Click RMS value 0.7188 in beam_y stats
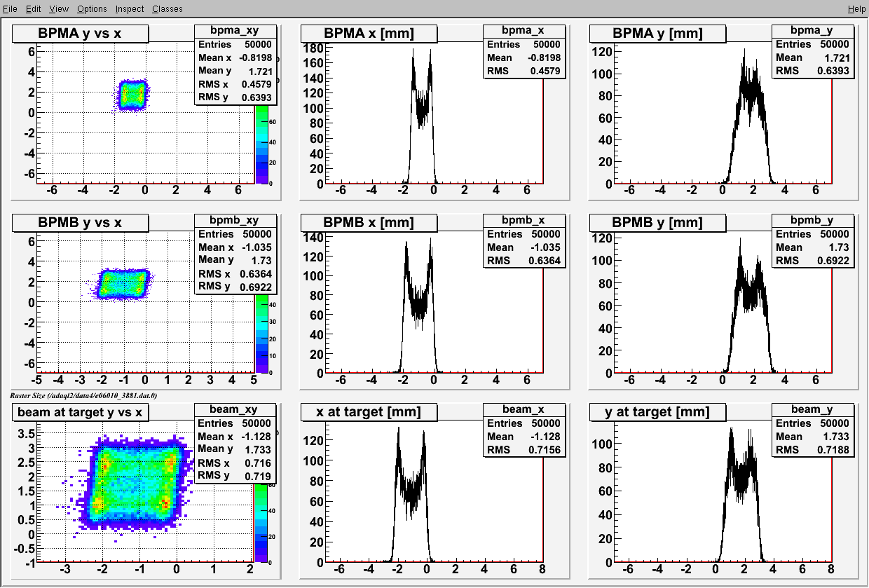The width and height of the screenshot is (869, 588). tap(835, 449)
